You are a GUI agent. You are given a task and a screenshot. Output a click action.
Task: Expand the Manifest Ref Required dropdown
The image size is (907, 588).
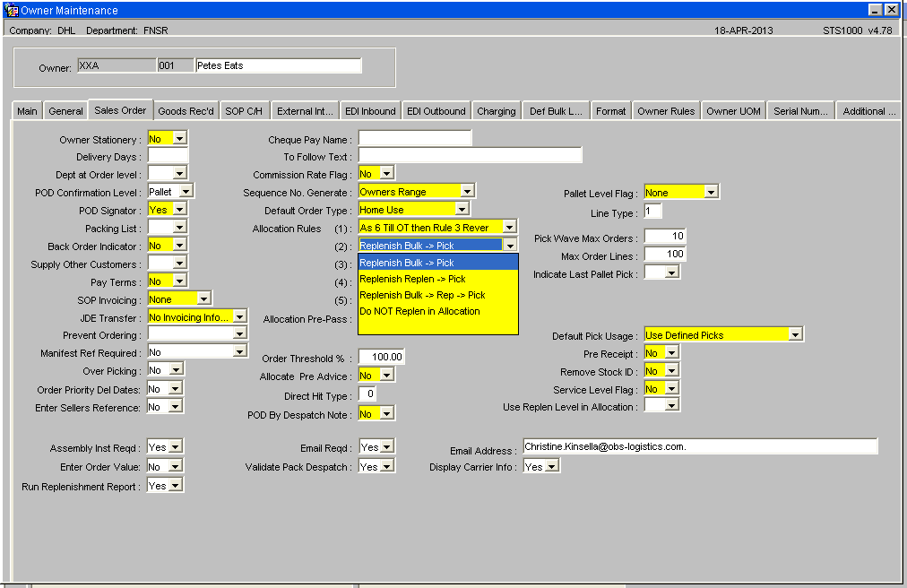click(x=239, y=351)
